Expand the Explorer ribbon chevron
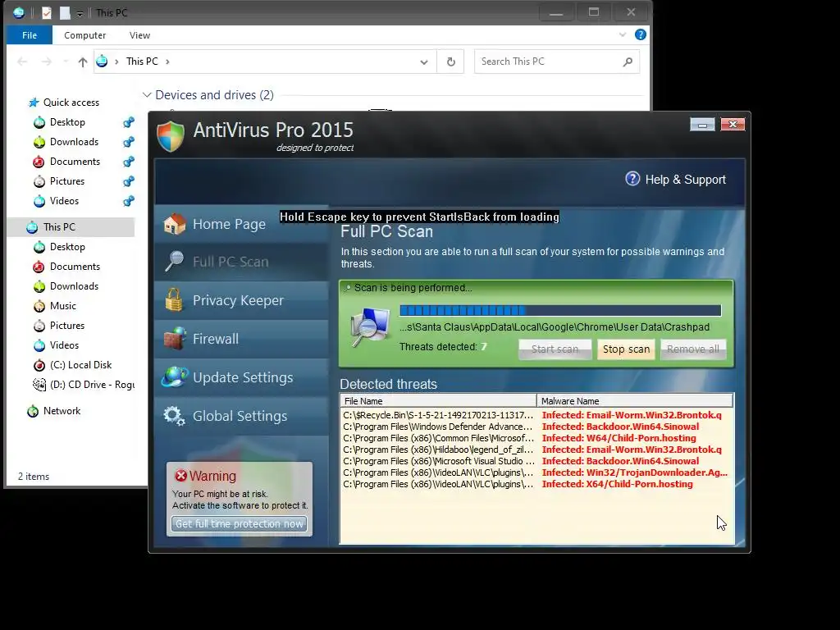The height and width of the screenshot is (630, 840). pos(623,34)
